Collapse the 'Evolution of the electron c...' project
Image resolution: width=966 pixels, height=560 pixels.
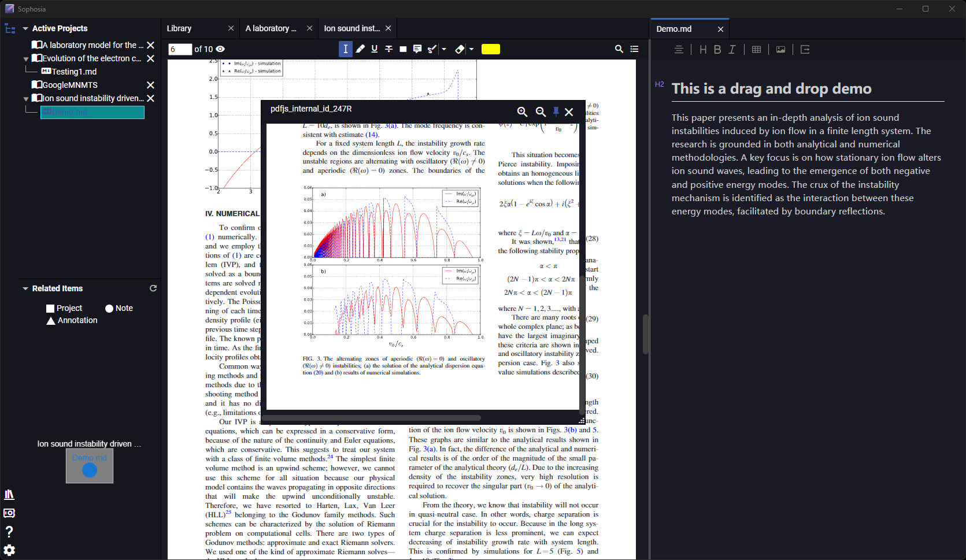[x=26, y=59]
